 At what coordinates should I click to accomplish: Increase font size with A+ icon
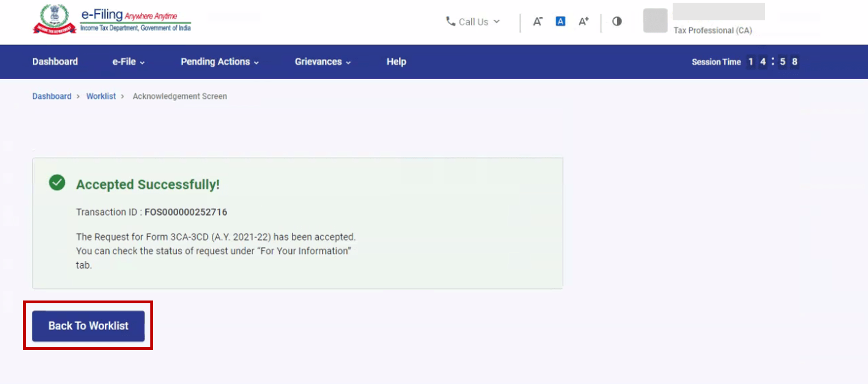coord(583,21)
